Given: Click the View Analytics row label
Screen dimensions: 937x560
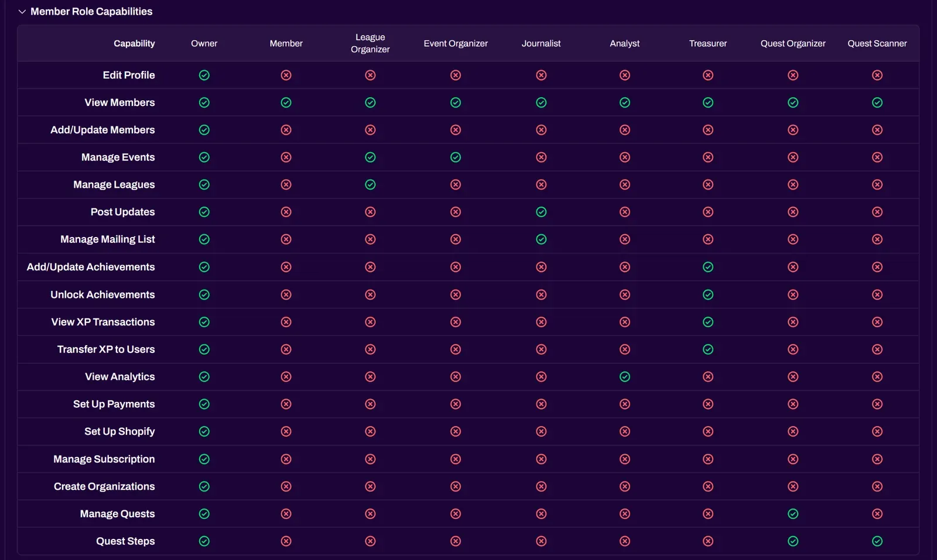Looking at the screenshot, I should pyautogui.click(x=120, y=377).
